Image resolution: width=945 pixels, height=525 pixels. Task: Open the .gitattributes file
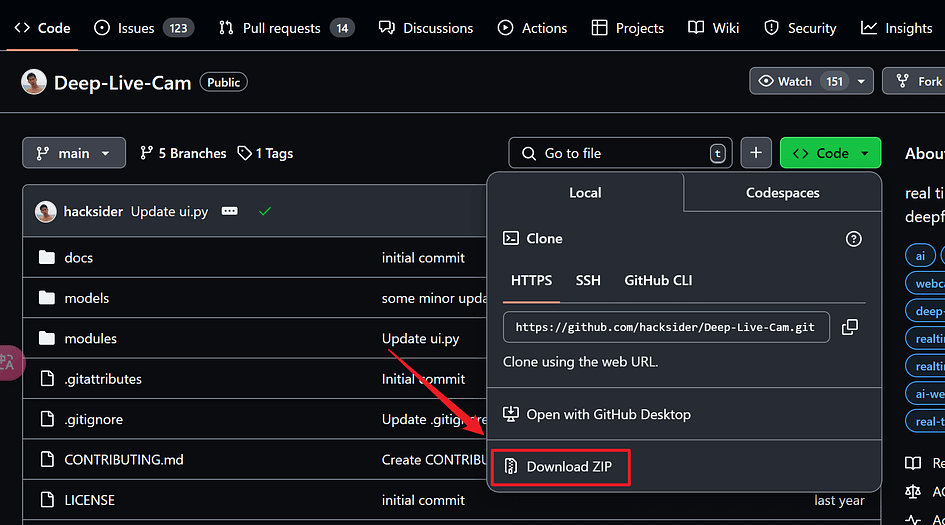coord(103,379)
